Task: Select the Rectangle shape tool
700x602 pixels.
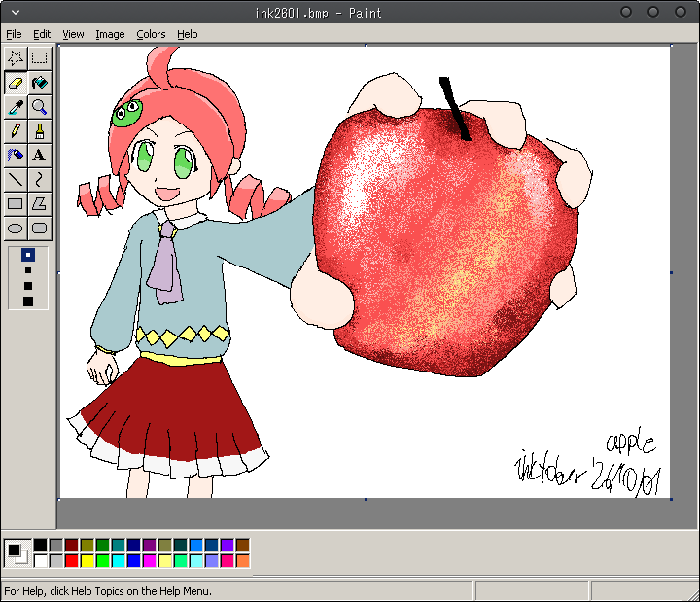Action: pos(16,204)
